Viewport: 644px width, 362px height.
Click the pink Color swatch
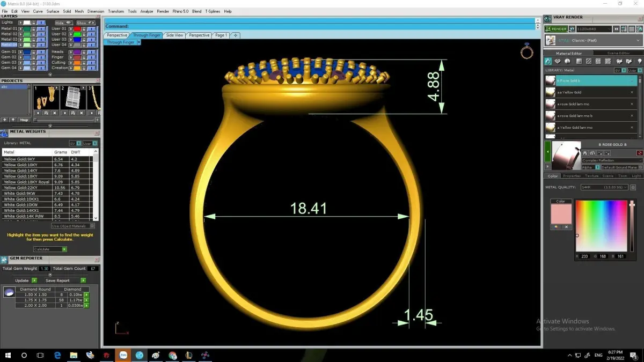point(561,214)
